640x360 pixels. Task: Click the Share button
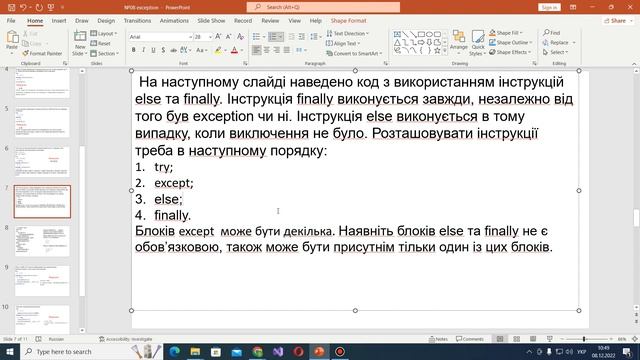point(618,20)
